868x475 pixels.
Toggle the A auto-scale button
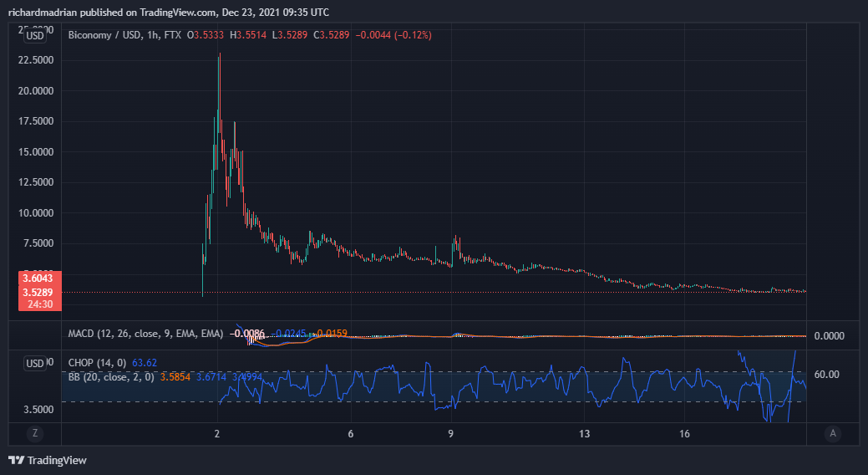coord(833,433)
